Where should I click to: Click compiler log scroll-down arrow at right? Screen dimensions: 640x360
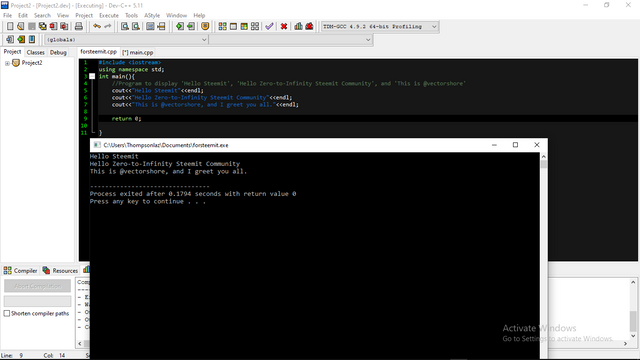(633, 336)
